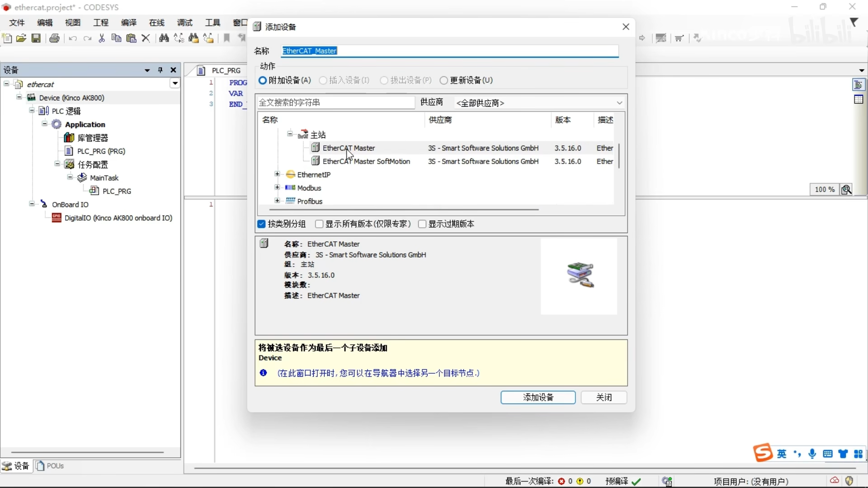Image resolution: width=868 pixels, height=488 pixels.
Task: Select 插入设备 insert device radio button
Action: pyautogui.click(x=323, y=80)
